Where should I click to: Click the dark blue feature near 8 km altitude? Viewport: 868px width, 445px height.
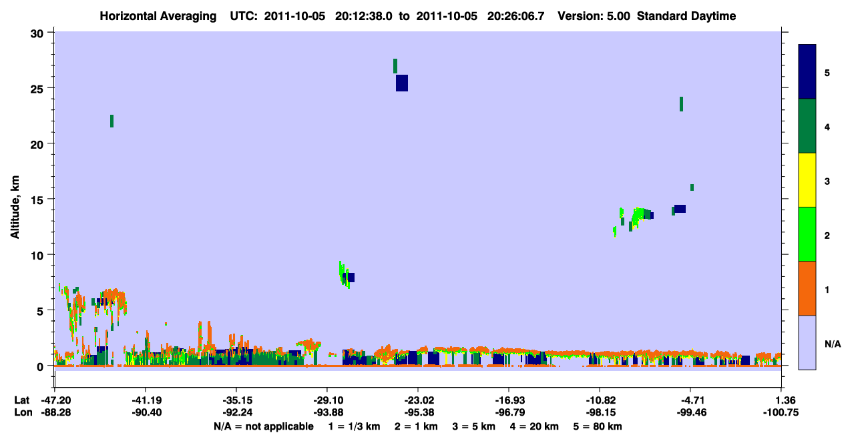(350, 278)
